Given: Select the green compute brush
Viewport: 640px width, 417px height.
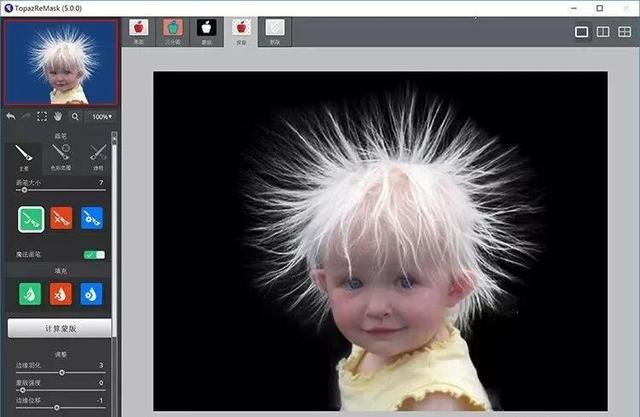Looking at the screenshot, I should click(31, 219).
